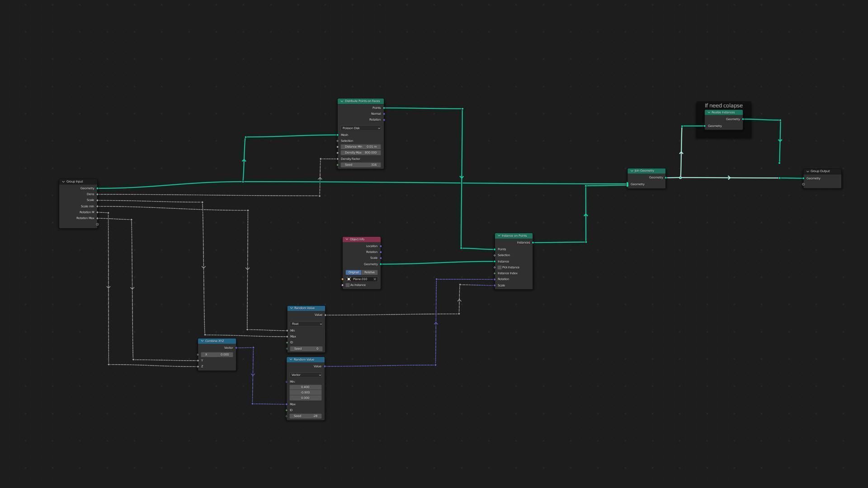Collapse the Join Geometry node via its chevron
Viewport: 868px width, 488px height.
tap(632, 171)
